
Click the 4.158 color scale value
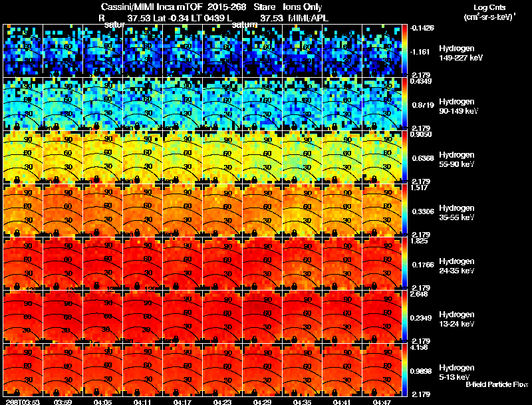(x=419, y=347)
